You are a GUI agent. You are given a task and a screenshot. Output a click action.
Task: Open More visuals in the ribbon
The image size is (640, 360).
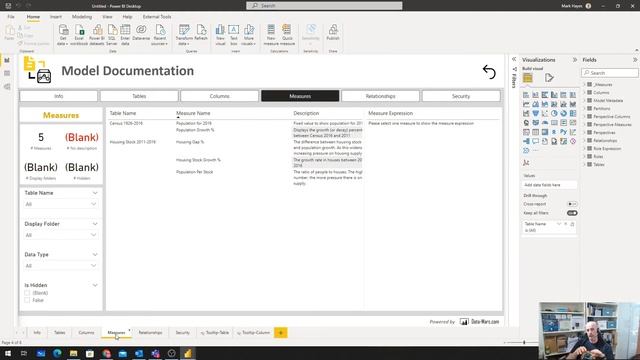tap(249, 35)
